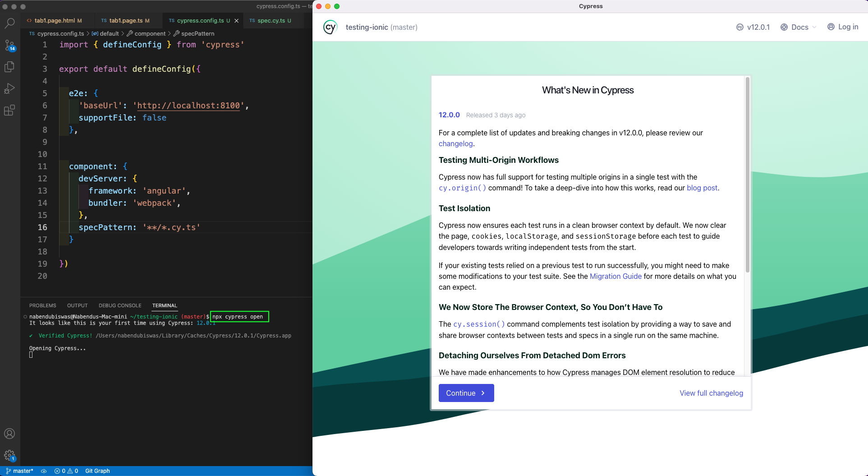Open the Explorer files icon

point(9,67)
